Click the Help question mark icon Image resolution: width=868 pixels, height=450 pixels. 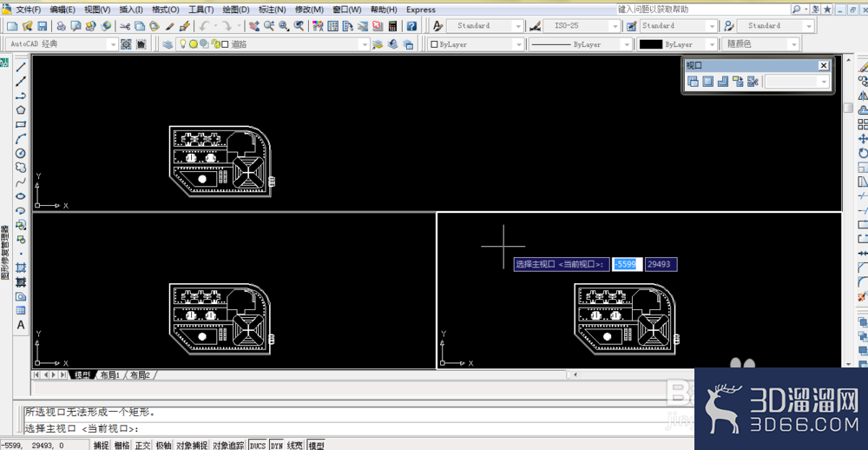point(411,25)
